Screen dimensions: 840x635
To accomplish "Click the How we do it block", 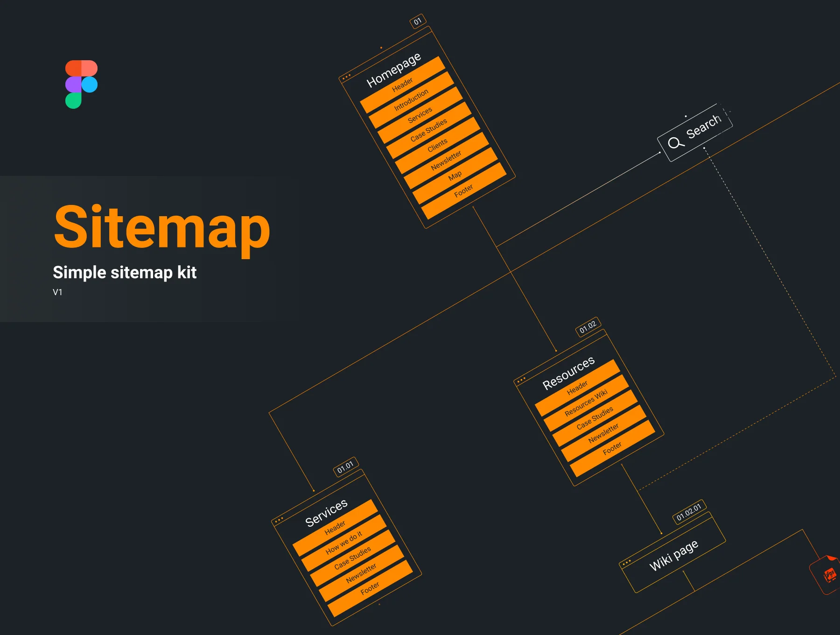I will [x=344, y=543].
